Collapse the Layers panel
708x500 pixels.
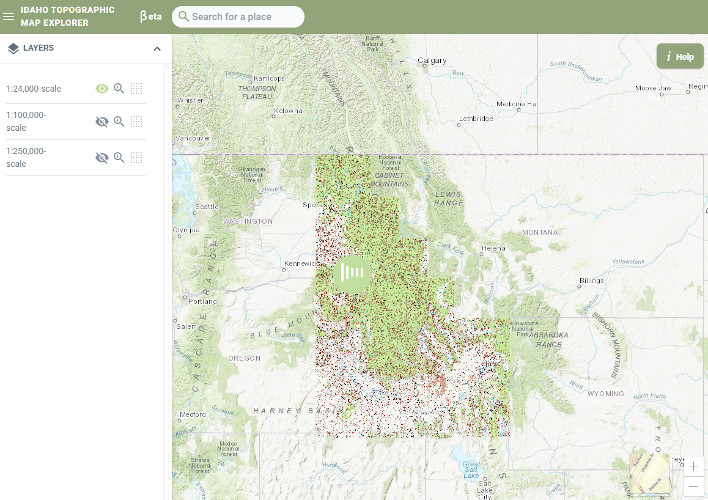pos(157,48)
